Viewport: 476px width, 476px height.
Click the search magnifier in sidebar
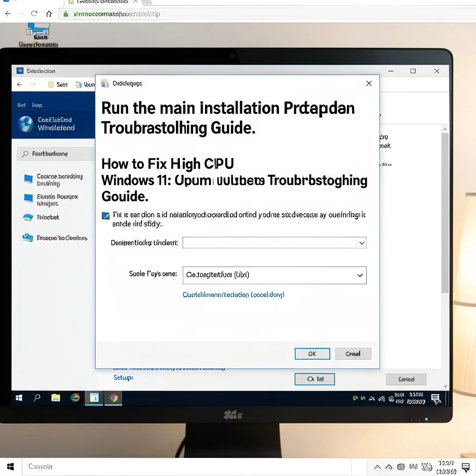(26, 154)
